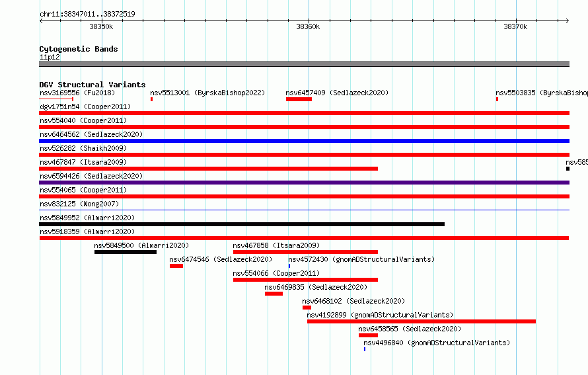The image size is (588, 375).
Task: Click the 38360k ruler tick label
Action: point(308,26)
